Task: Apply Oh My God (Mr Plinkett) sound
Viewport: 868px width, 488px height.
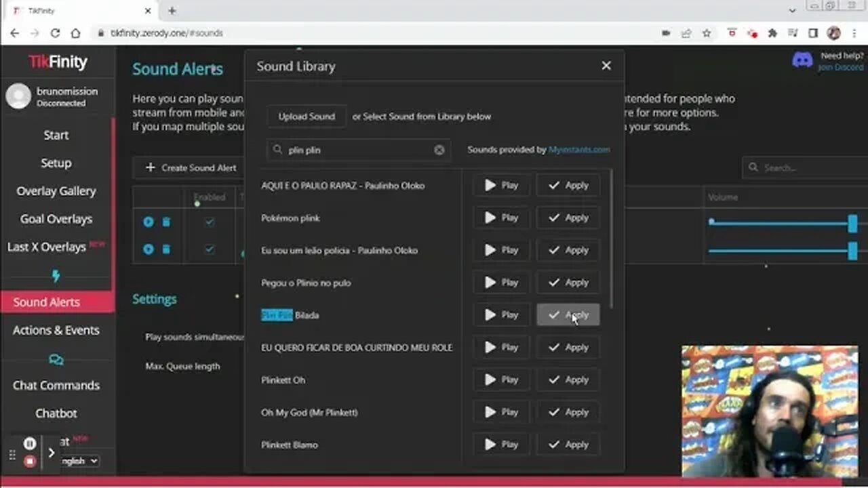Action: (x=568, y=412)
